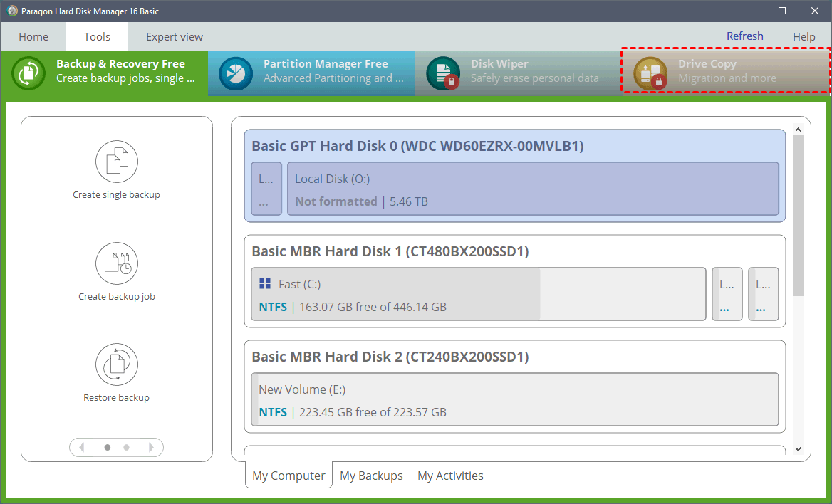Click the locked Drive Copy icon
Viewport: 832px width, 504px height.
(x=650, y=73)
